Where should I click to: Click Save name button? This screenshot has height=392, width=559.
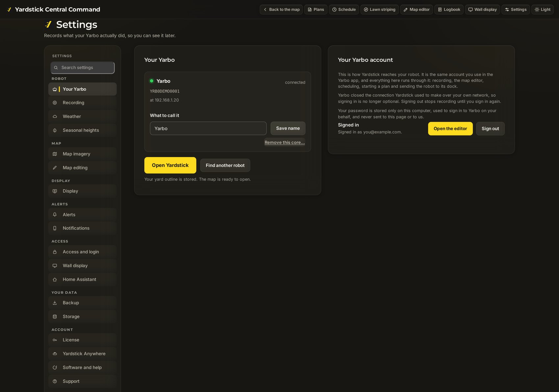pos(288,128)
